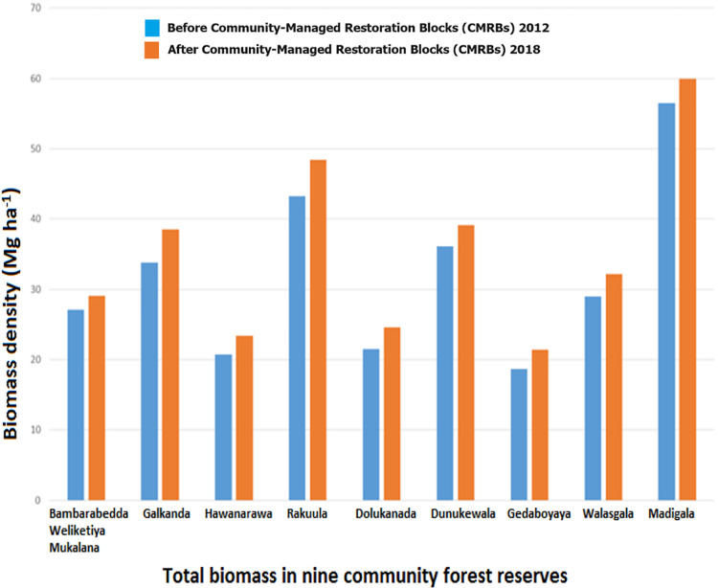
Task: Click the '30' y-axis tick value
Action: (x=36, y=289)
